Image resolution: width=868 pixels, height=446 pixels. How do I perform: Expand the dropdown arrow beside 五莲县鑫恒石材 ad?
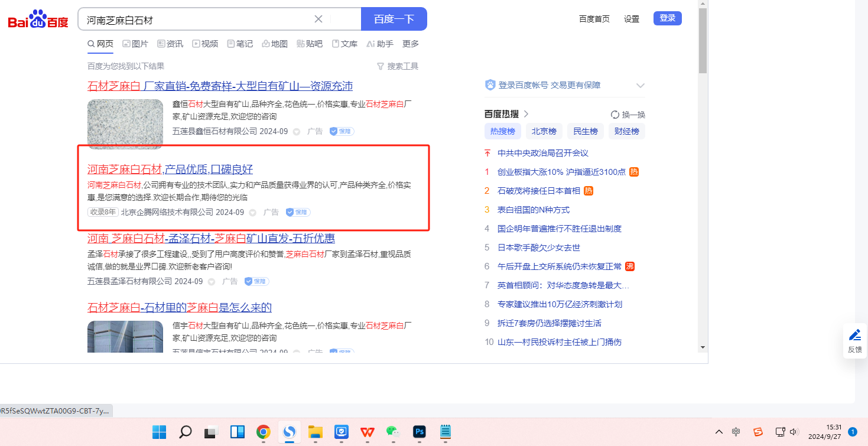[297, 132]
